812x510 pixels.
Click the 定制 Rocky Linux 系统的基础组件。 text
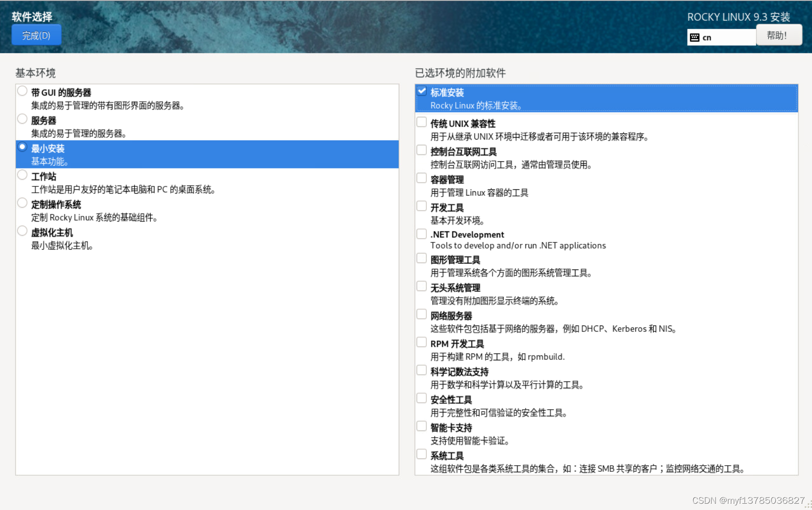tap(95, 217)
